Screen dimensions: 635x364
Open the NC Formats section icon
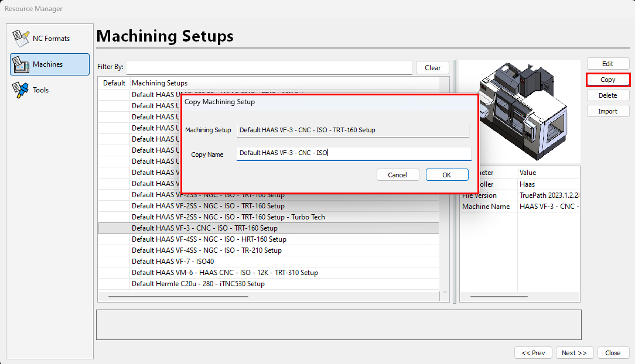[21, 39]
